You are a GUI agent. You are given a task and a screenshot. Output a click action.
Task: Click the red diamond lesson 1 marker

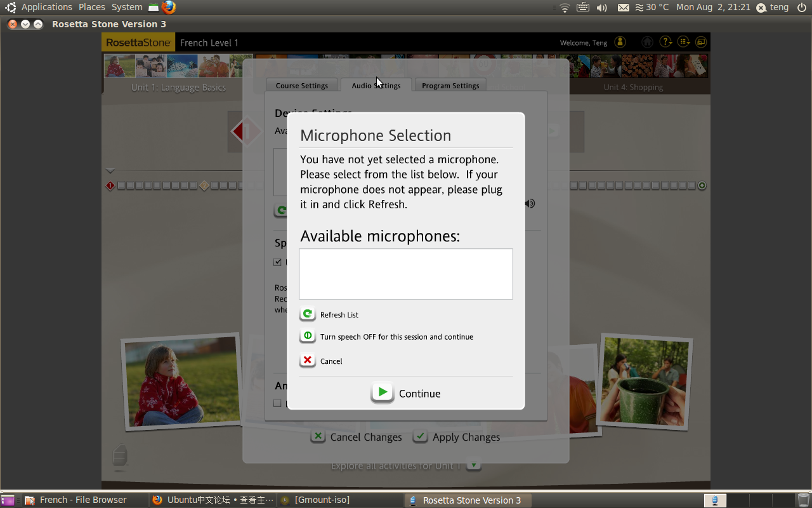110,185
